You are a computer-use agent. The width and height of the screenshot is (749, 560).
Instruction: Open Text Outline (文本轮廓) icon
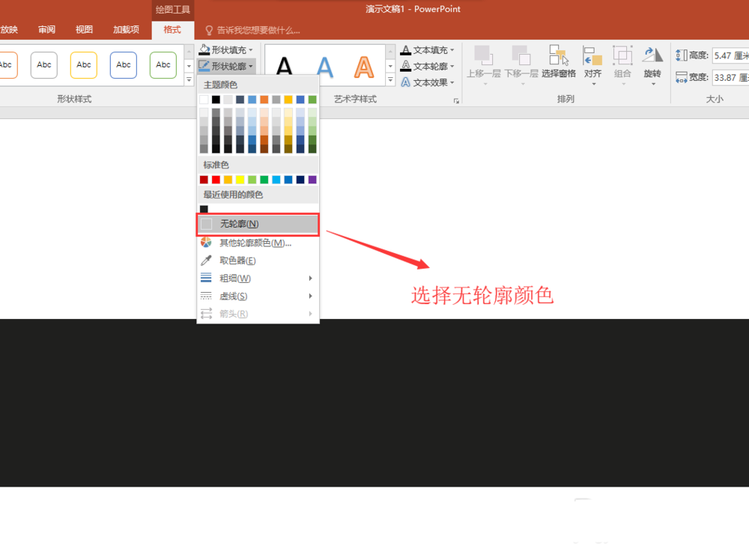(405, 66)
